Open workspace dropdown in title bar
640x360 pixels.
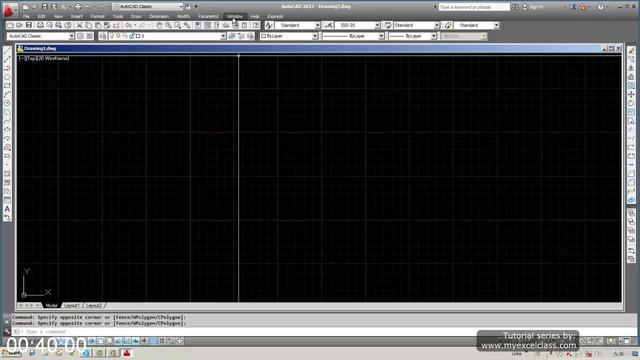180,7
